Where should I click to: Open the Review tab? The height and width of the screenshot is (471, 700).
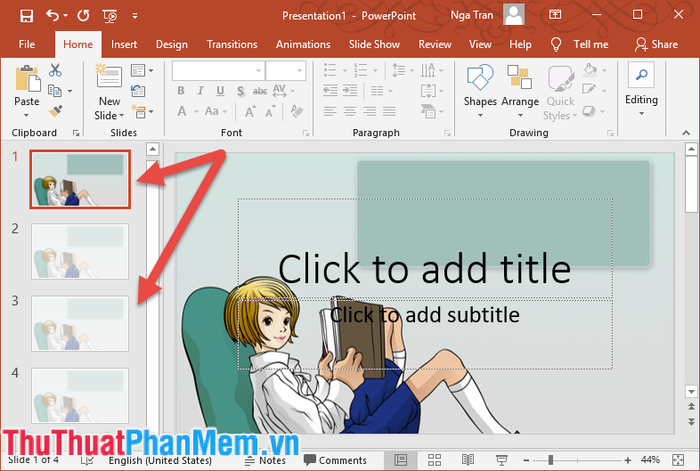coord(435,44)
